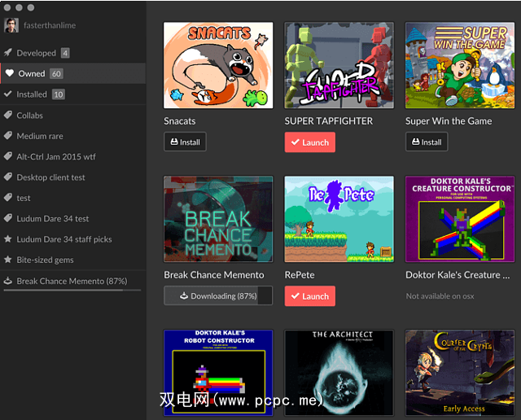Install the Snacats game
Viewport: 521px width, 420px height.
pos(185,142)
